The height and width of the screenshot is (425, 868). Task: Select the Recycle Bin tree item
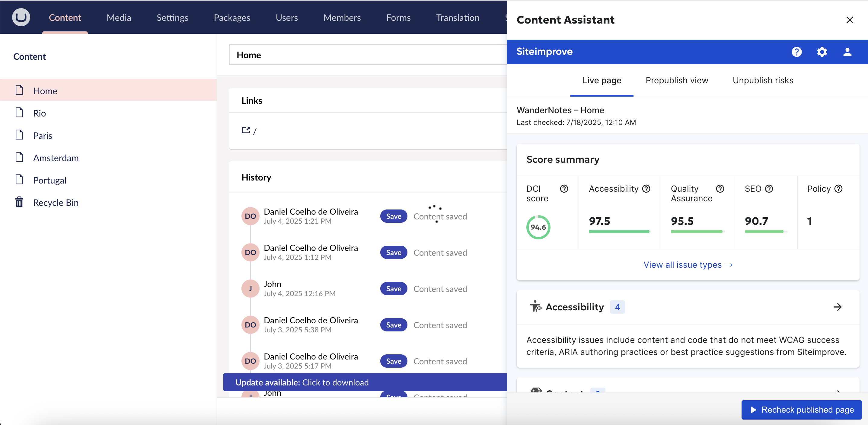click(56, 203)
